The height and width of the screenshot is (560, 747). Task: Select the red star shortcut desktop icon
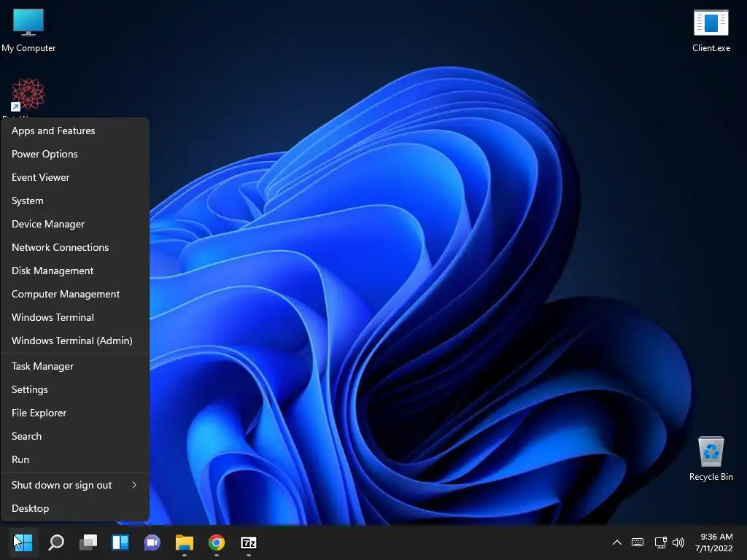click(28, 94)
